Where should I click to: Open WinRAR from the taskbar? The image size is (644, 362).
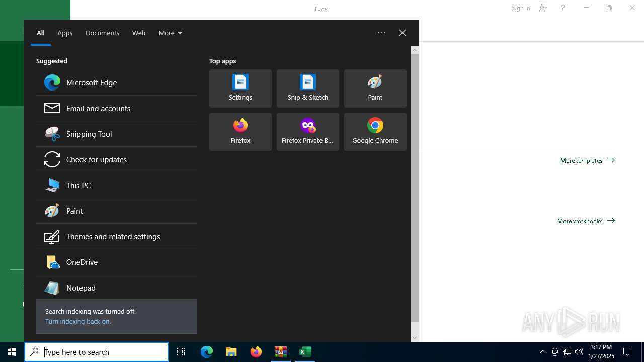(281, 352)
